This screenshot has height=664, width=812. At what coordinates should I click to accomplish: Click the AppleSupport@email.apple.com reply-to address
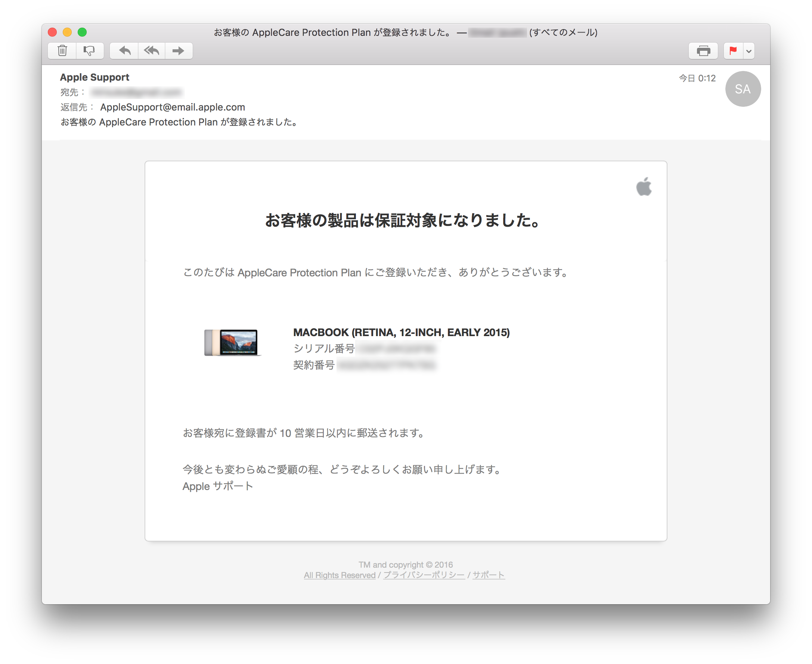pos(173,107)
